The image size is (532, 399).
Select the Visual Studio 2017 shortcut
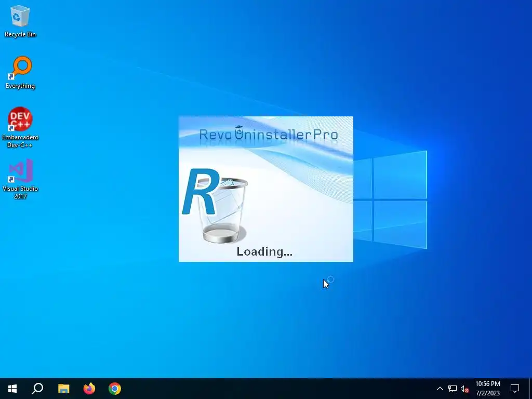click(x=20, y=179)
